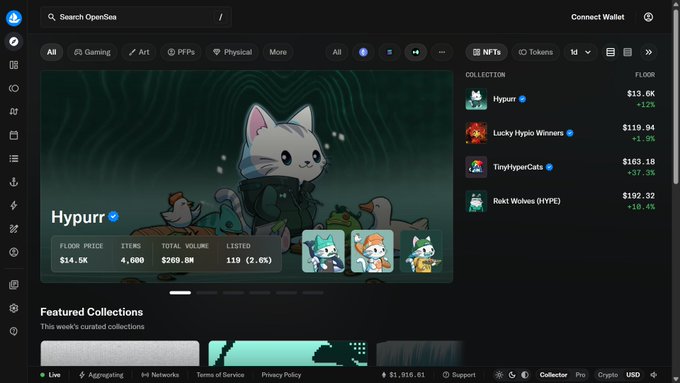
Task: Open the help question mark icon in sidebar
Action: [x=14, y=331]
